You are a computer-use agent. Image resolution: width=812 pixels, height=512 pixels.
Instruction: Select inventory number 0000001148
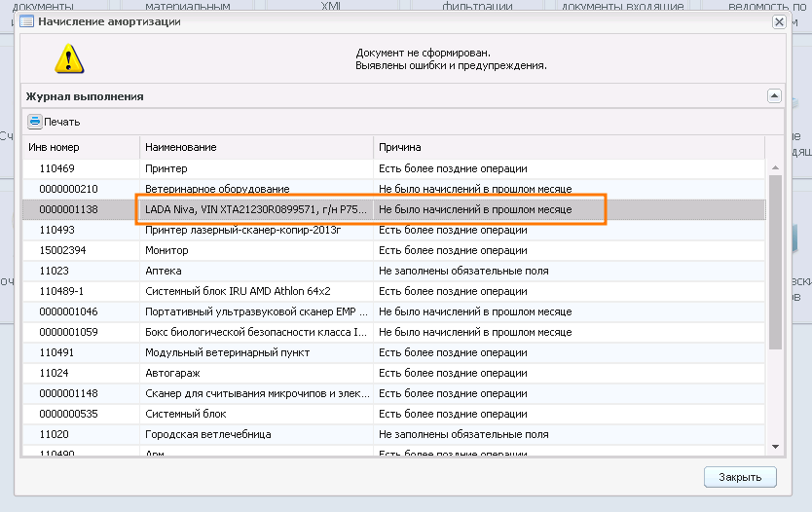(68, 393)
